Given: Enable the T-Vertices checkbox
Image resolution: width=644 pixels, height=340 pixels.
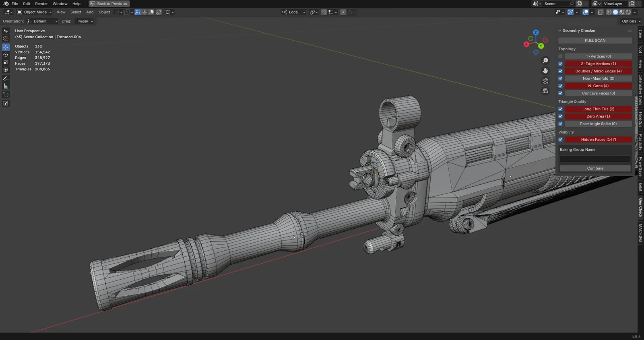Looking at the screenshot, I should tap(560, 56).
